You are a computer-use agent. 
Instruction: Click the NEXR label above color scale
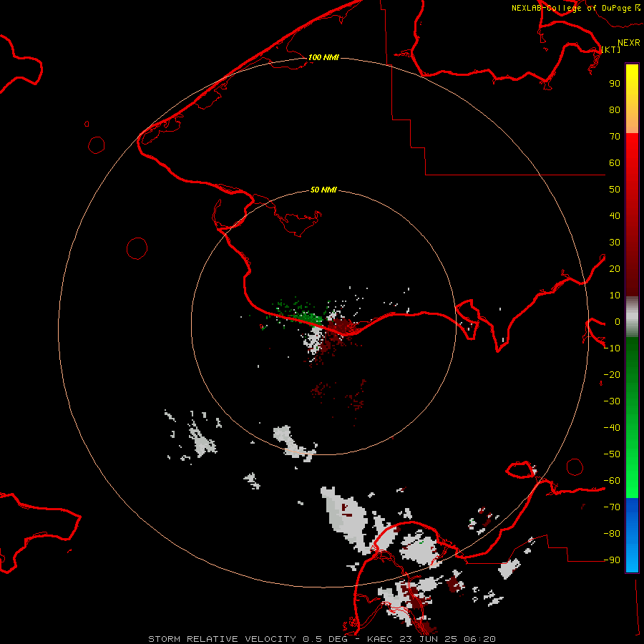(x=629, y=43)
